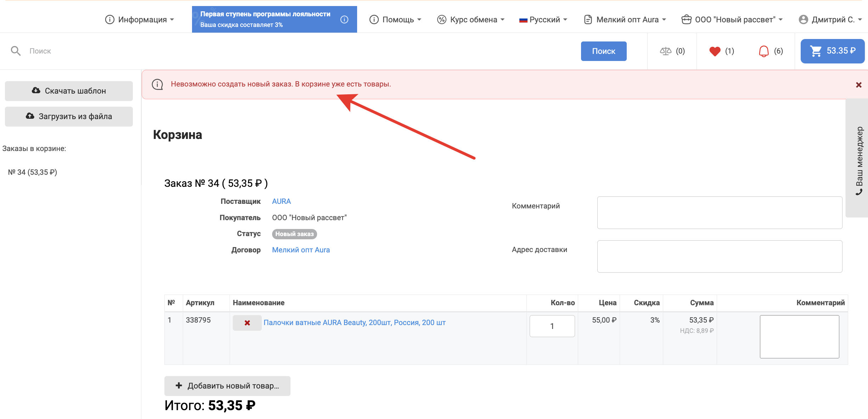868x419 pixels.
Task: Open the Палочки ватные AURA Beauty link
Action: [x=354, y=323]
